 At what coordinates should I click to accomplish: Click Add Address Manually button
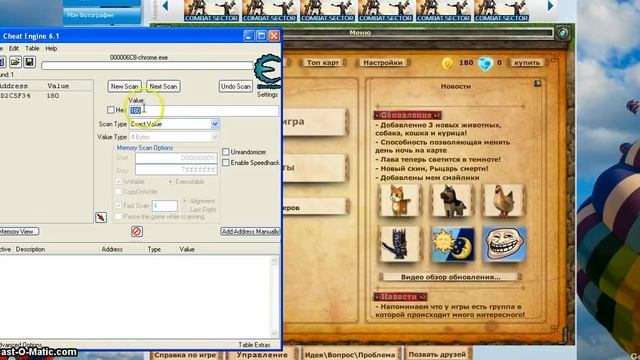pos(250,231)
